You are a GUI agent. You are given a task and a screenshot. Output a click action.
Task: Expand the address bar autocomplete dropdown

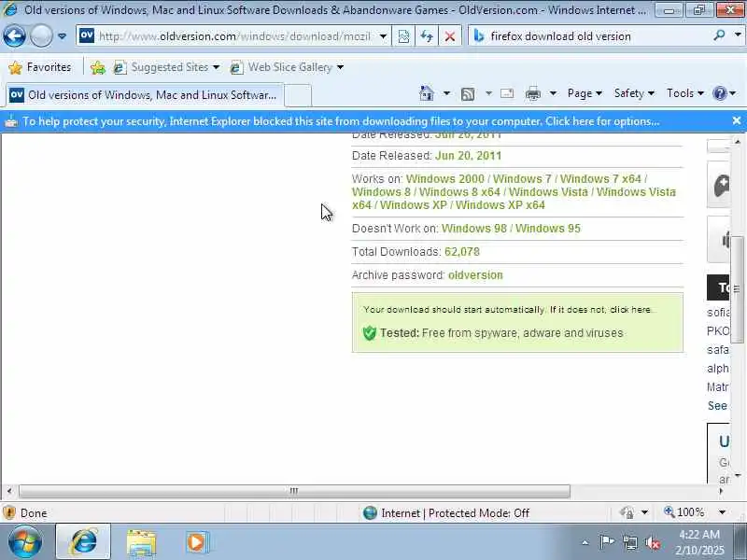(383, 36)
